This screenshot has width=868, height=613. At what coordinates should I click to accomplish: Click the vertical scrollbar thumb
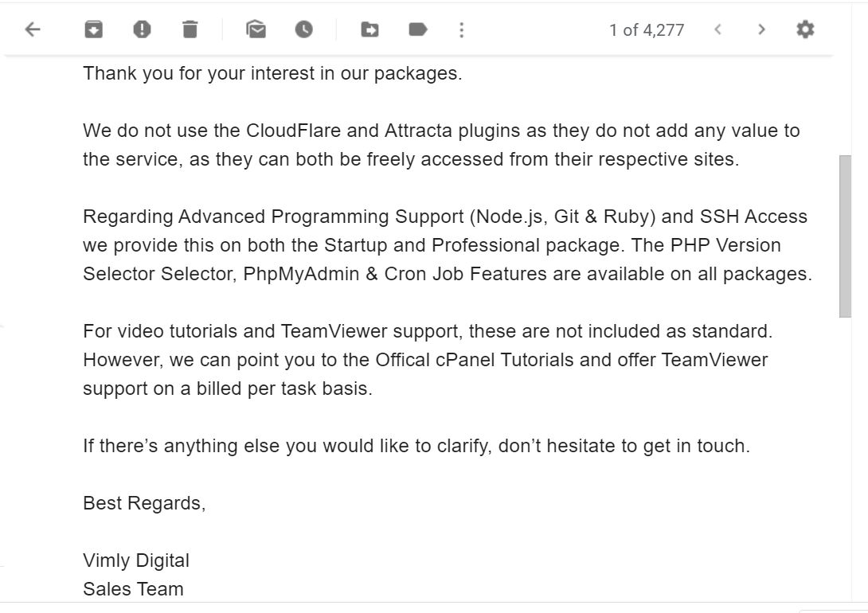pyautogui.click(x=845, y=236)
